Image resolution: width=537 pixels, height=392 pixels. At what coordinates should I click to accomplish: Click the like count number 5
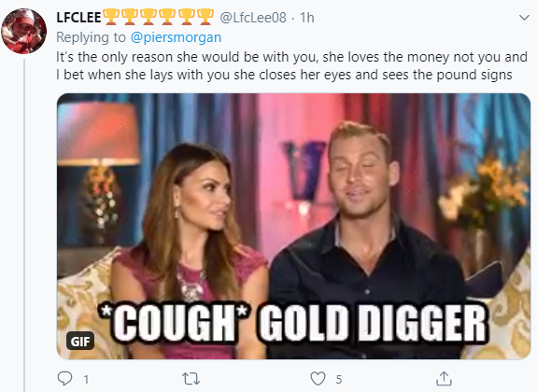pyautogui.click(x=339, y=379)
